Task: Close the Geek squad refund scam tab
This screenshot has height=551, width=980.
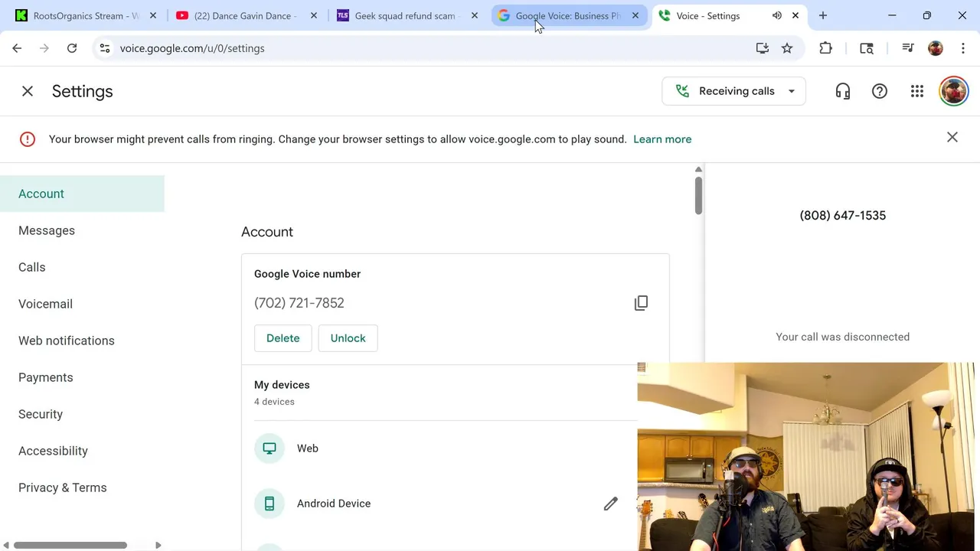Action: pyautogui.click(x=475, y=15)
